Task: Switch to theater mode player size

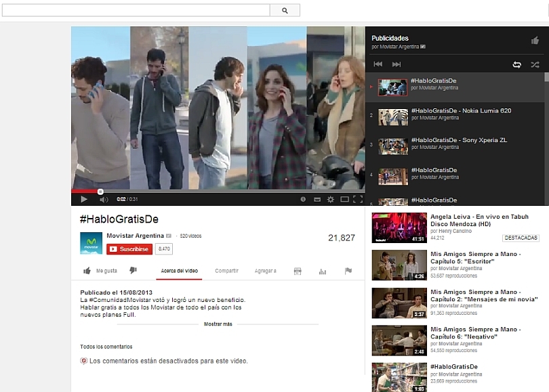Action: (344, 199)
